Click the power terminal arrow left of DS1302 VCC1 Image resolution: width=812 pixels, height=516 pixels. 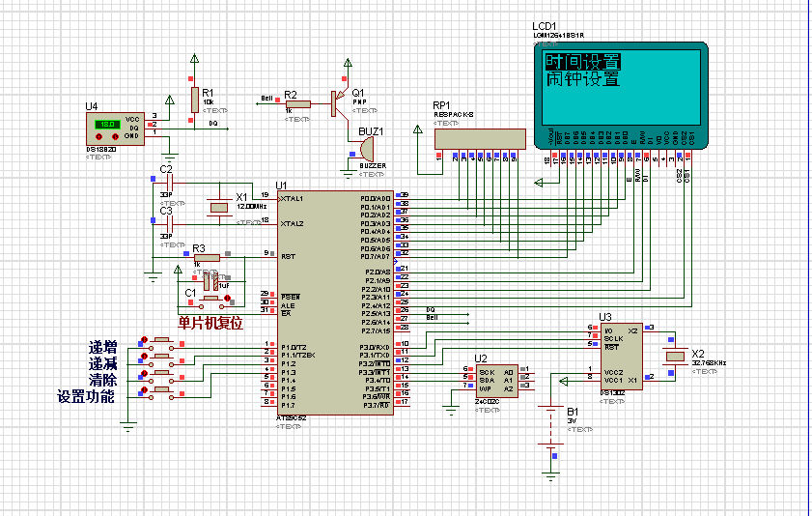tap(564, 382)
